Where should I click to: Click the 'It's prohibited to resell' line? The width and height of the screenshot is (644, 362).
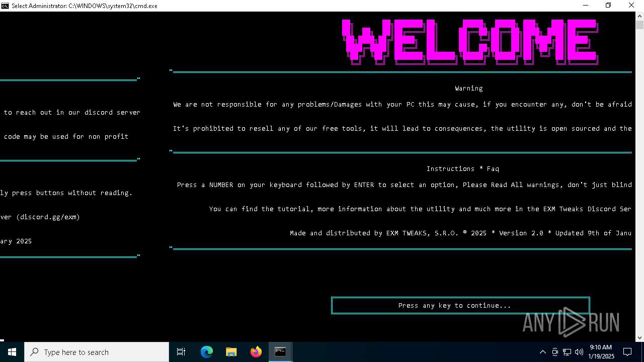(403, 129)
